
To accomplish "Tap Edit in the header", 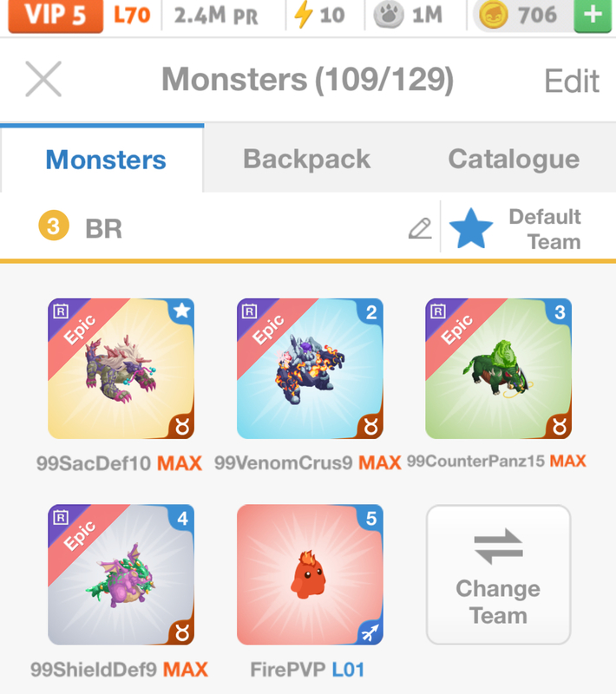I will (x=571, y=81).
